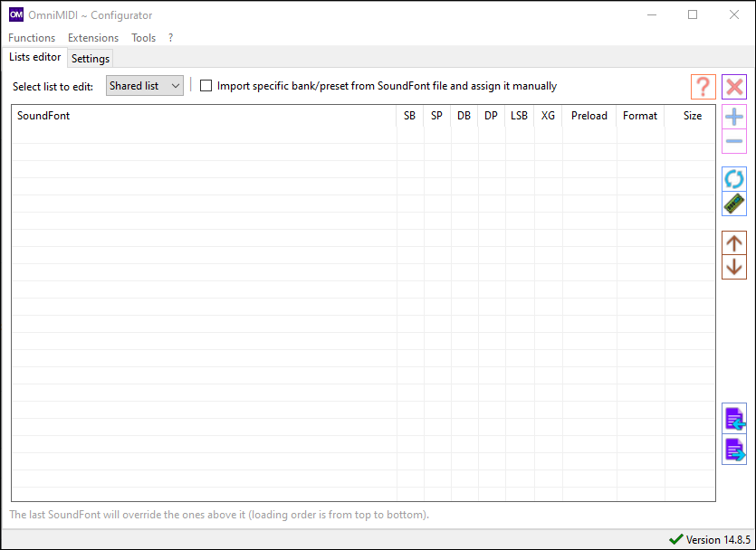Open the Extensions menu
756x550 pixels.
tap(93, 38)
